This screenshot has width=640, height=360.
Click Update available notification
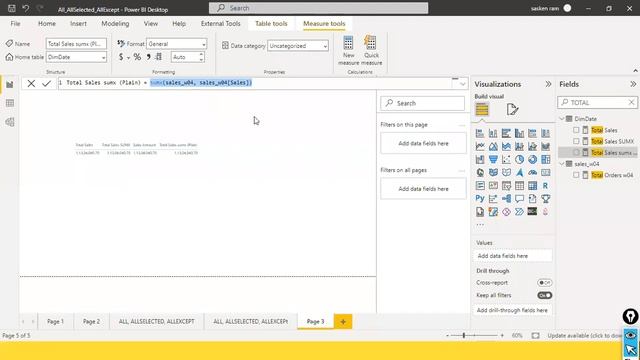585,336
